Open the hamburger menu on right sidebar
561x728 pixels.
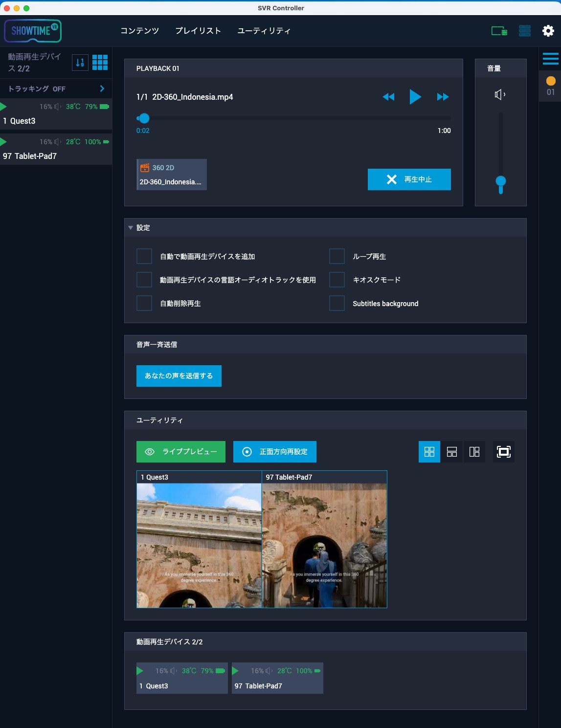tap(551, 59)
